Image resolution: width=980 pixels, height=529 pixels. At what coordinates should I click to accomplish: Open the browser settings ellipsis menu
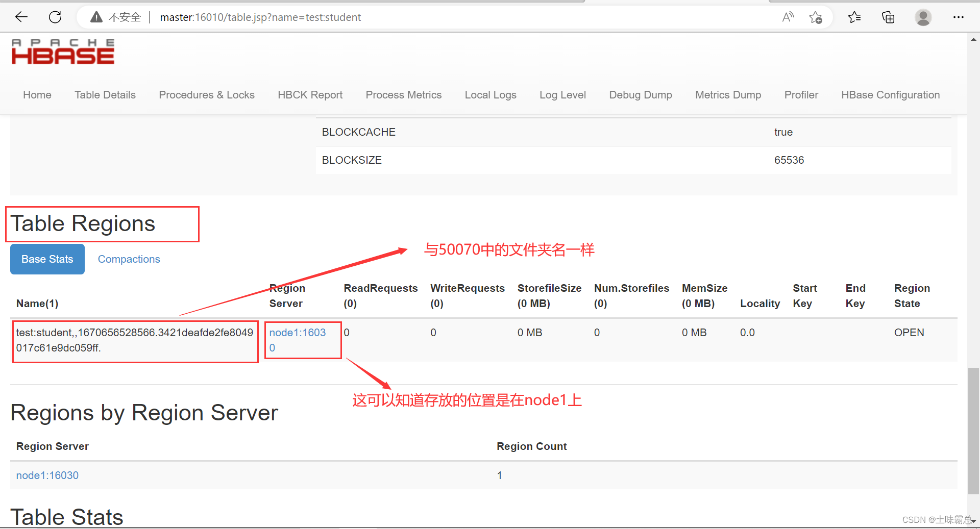(959, 17)
